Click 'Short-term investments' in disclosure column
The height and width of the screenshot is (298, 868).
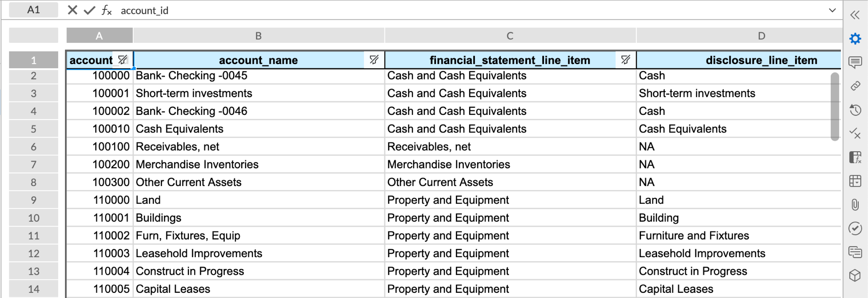pyautogui.click(x=739, y=93)
